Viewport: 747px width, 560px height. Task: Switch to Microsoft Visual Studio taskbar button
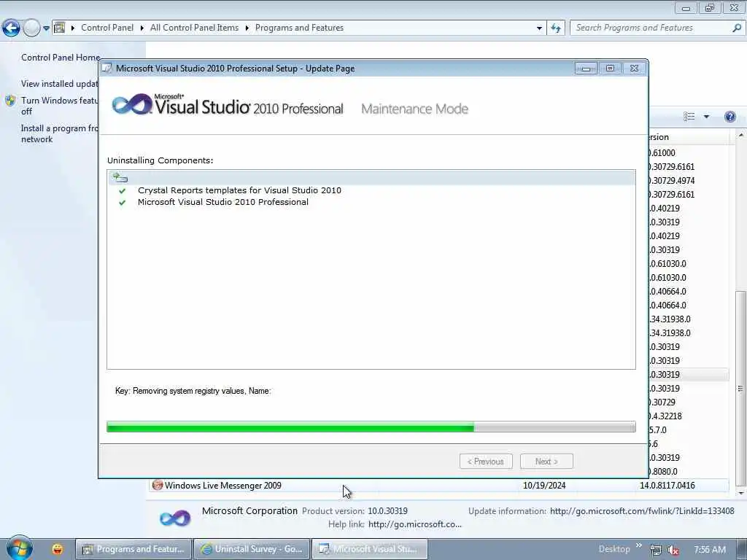click(x=370, y=549)
